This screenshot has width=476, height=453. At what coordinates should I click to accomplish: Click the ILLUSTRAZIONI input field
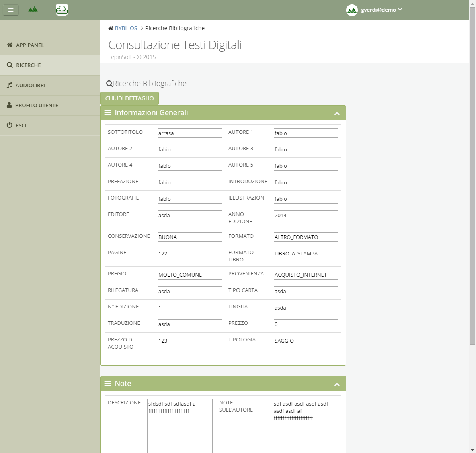306,199
